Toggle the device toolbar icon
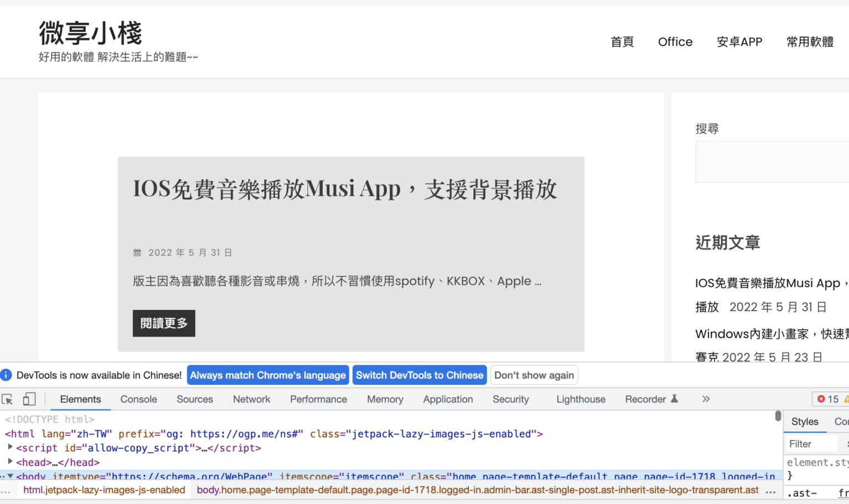Image resolution: width=849 pixels, height=504 pixels. pos(29,399)
